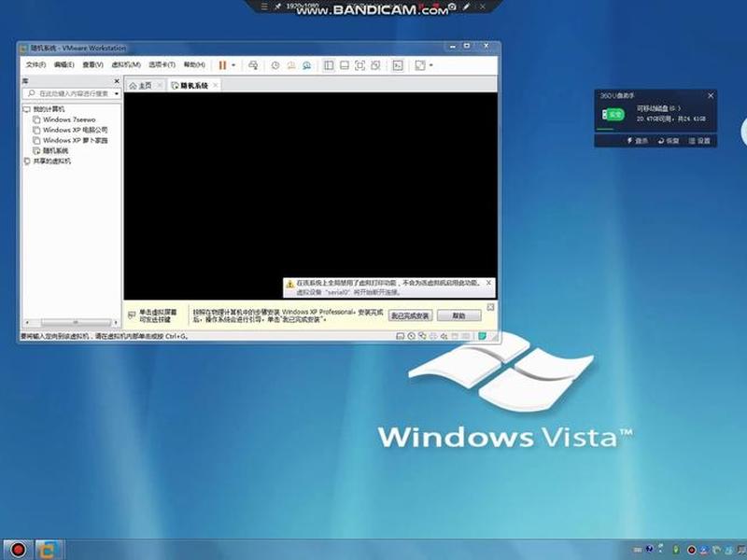This screenshot has height=560, width=747.
Task: Open settings in the 360 USB popup
Action: coord(699,141)
